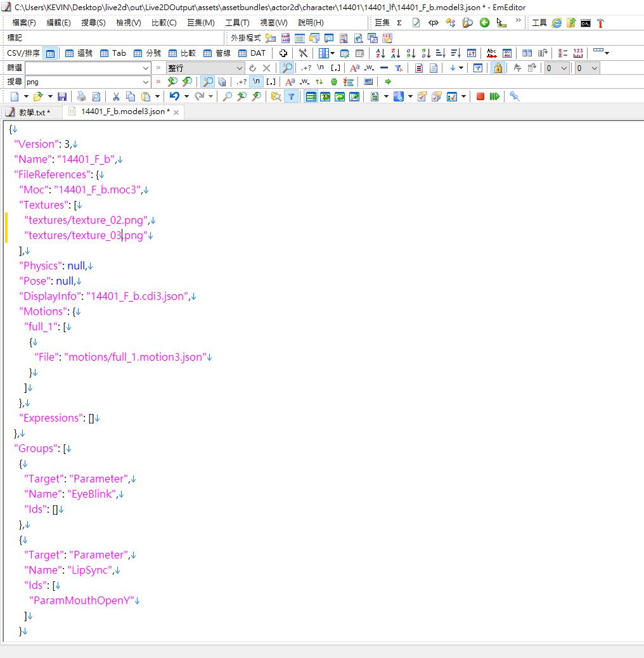
Task: Select the 逗號 comma CSV mode button
Action: pos(79,53)
